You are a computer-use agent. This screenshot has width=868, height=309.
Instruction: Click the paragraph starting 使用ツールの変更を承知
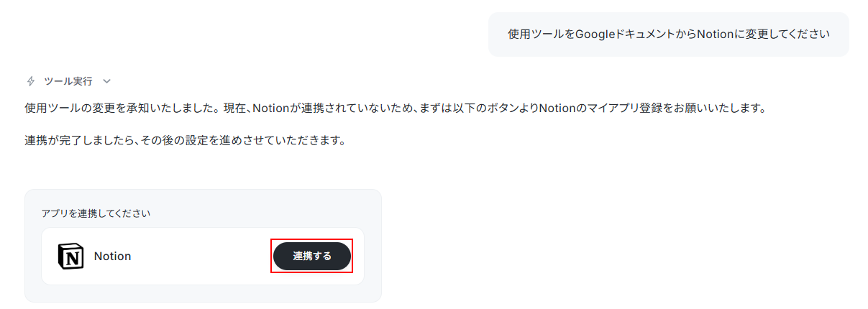tap(395, 109)
